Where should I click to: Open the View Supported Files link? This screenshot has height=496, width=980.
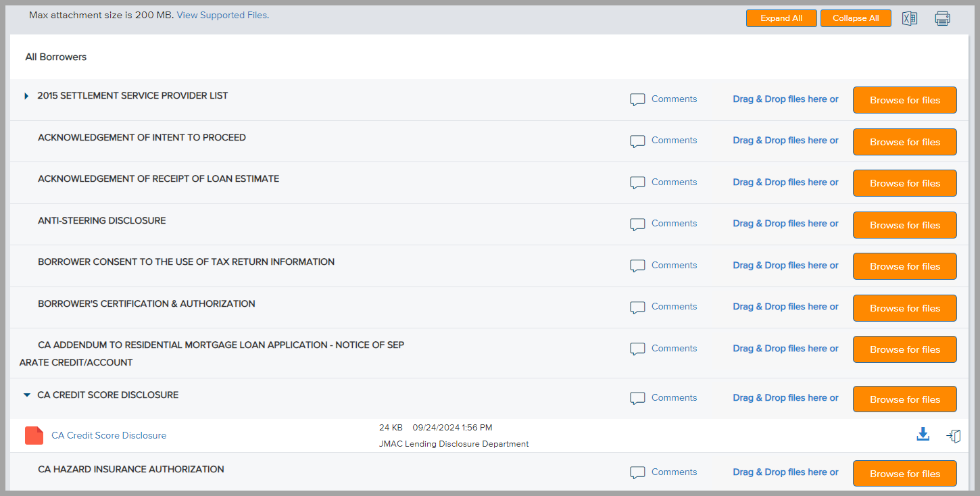coord(222,15)
